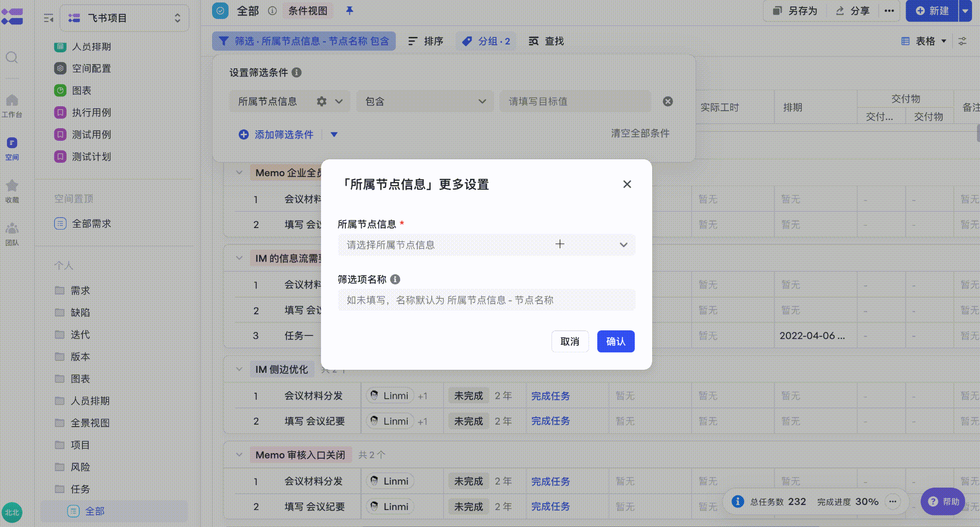Click 清空全部条件
The height and width of the screenshot is (527, 980).
click(640, 133)
